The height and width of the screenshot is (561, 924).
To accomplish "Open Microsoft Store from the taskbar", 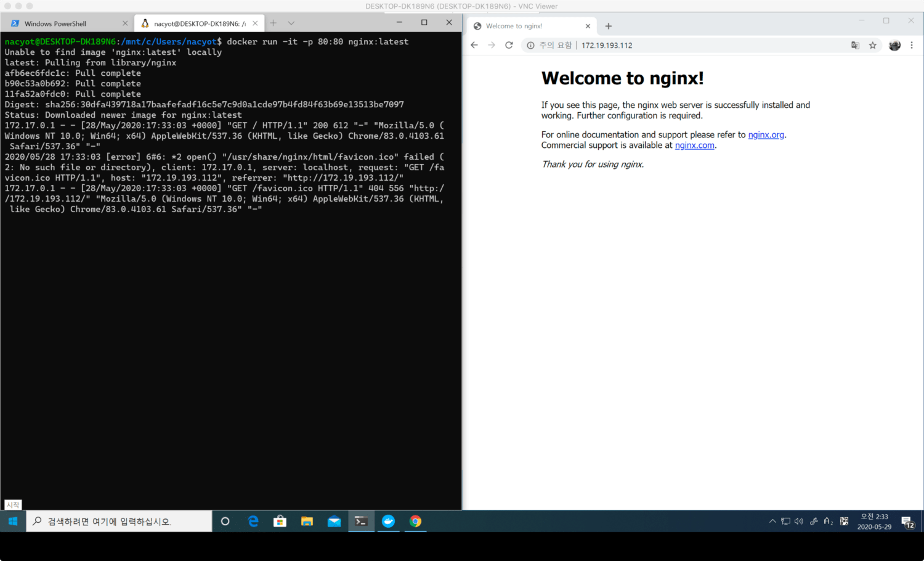I will 280,522.
